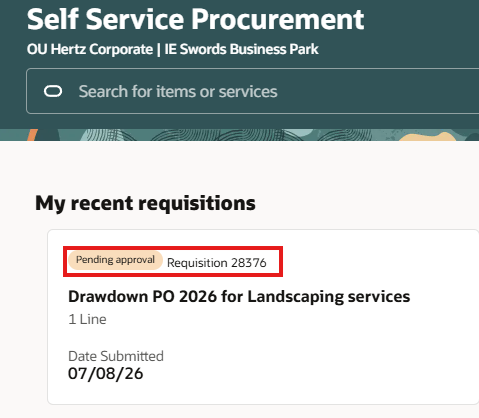
Task: Open Drawdown PO 2026 for Landscaping services
Action: coord(239,296)
